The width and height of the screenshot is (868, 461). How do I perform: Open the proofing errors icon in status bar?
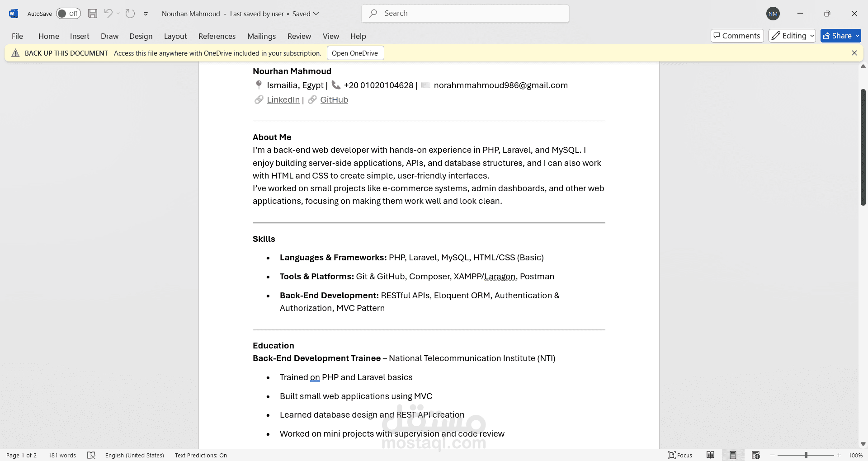91,455
